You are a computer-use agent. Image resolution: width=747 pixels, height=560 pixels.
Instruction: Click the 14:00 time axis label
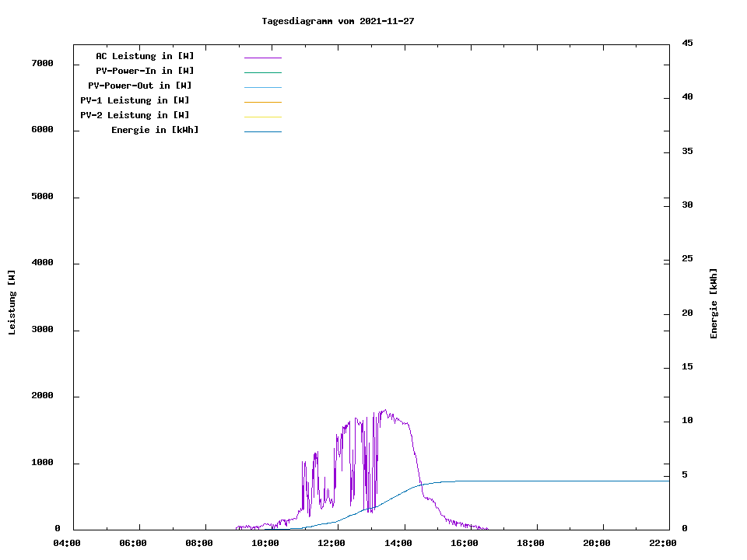coord(398,543)
